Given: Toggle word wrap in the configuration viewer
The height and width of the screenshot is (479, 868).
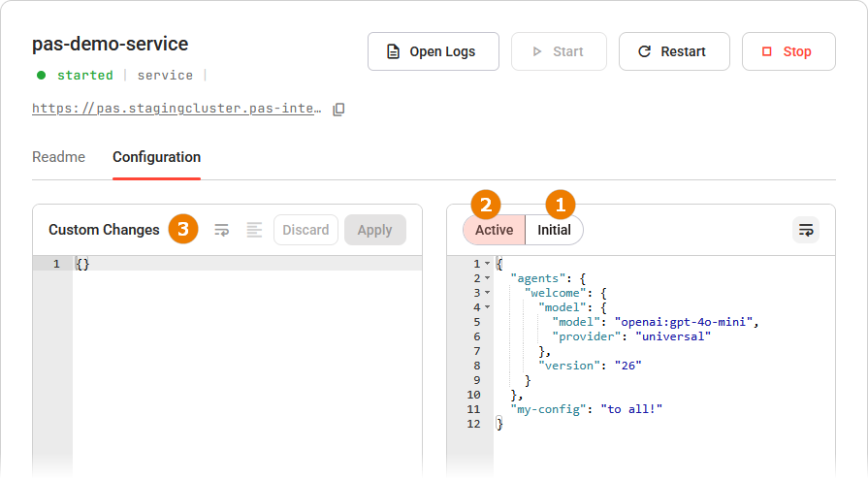Looking at the screenshot, I should coord(806,230).
